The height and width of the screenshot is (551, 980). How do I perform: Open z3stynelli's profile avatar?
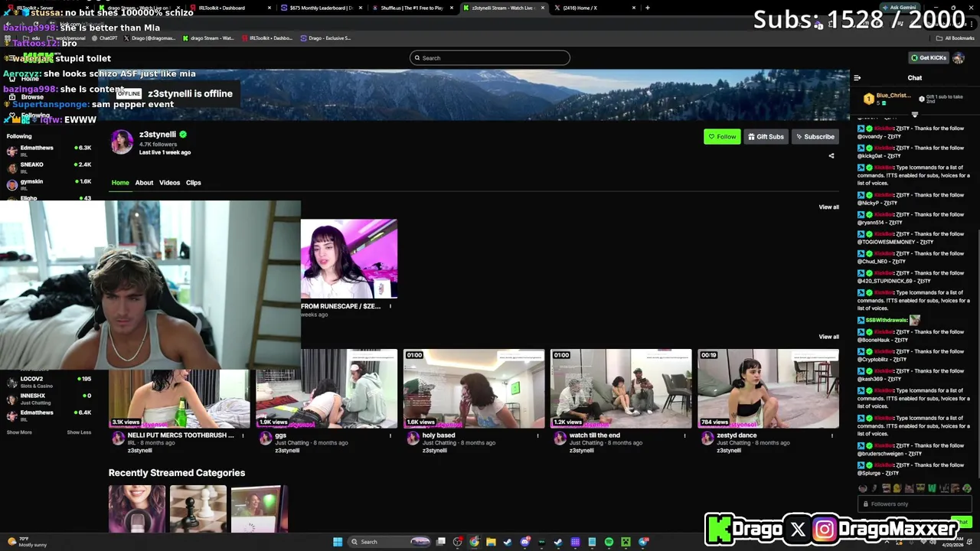click(122, 142)
